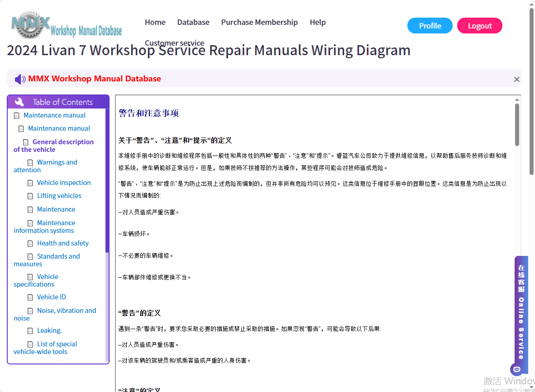
Task: Click the line —不必要的车辆维修。
Action: (x=146, y=255)
